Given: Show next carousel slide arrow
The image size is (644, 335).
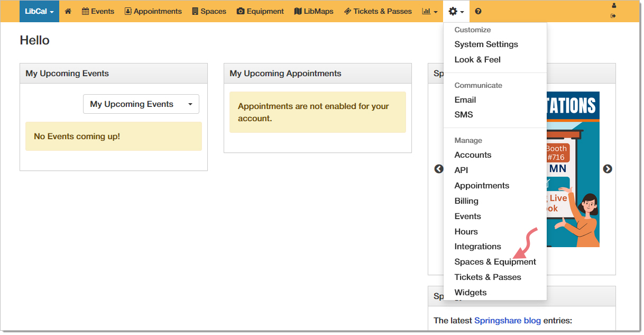Looking at the screenshot, I should tap(608, 169).
